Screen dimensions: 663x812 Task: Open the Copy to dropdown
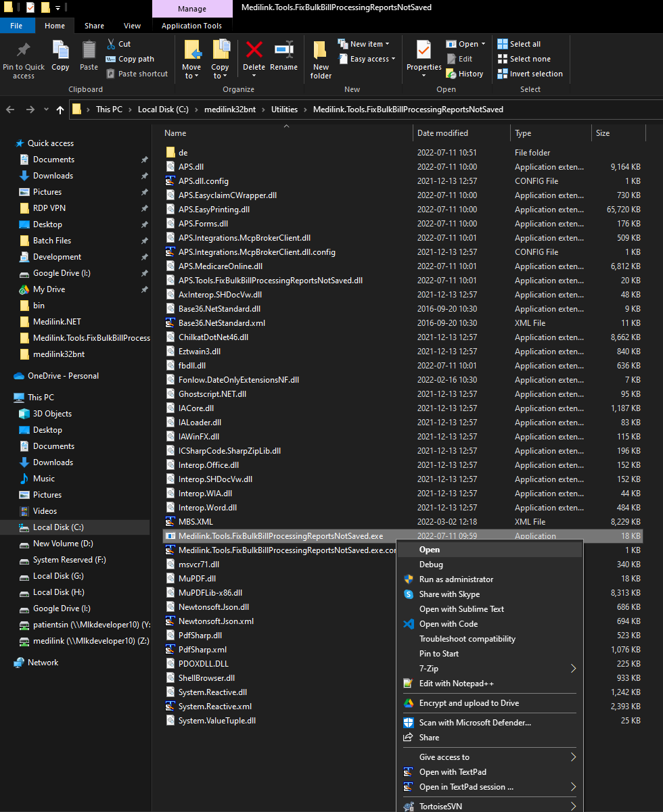click(220, 72)
